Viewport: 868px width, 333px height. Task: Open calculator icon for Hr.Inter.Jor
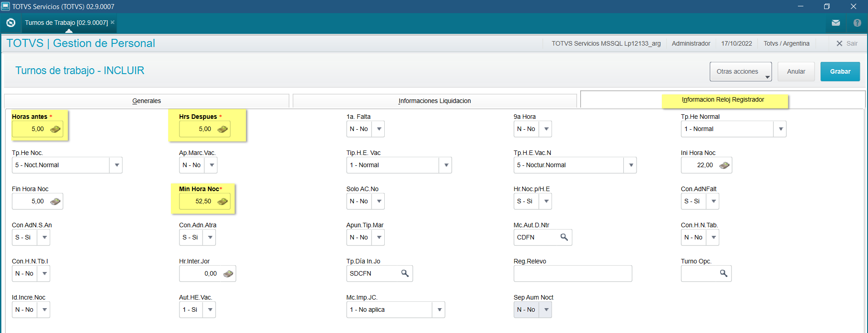point(228,274)
